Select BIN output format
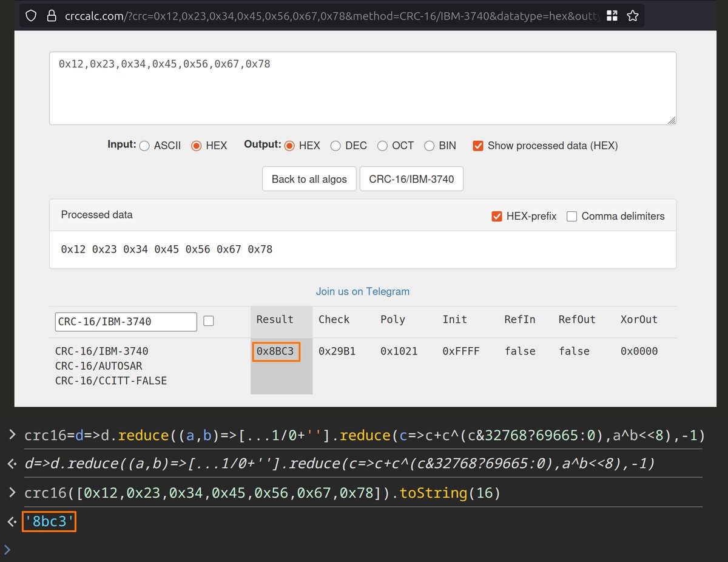This screenshot has width=728, height=562. pos(429,146)
